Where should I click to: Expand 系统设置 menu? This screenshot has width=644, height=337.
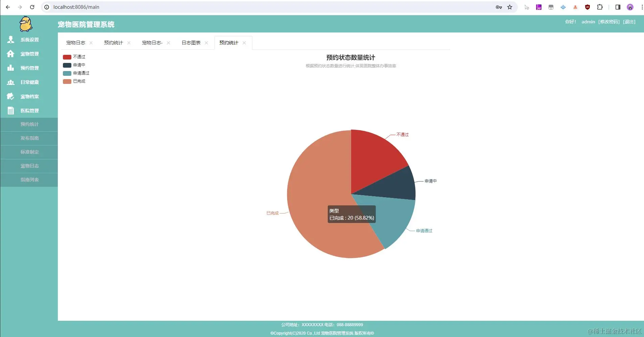(29, 40)
